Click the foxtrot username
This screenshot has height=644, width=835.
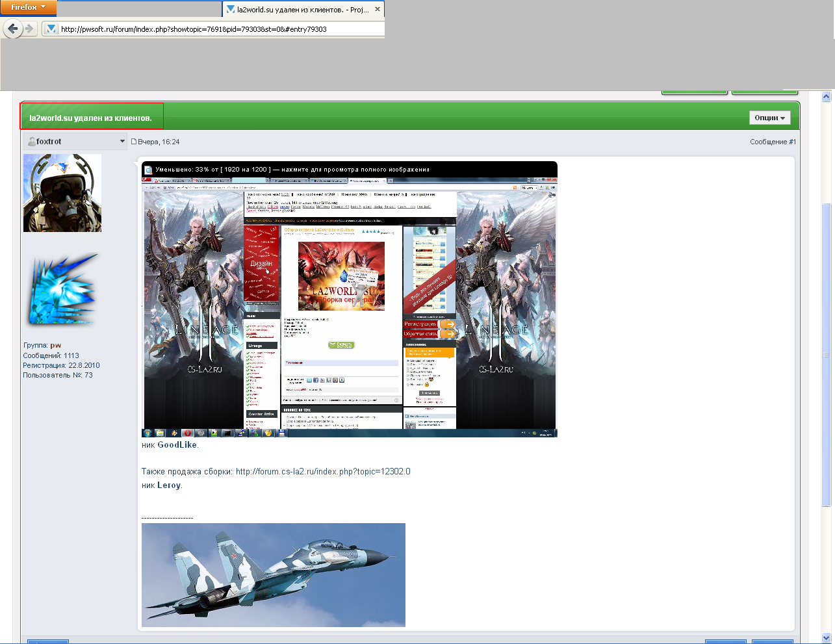[49, 142]
